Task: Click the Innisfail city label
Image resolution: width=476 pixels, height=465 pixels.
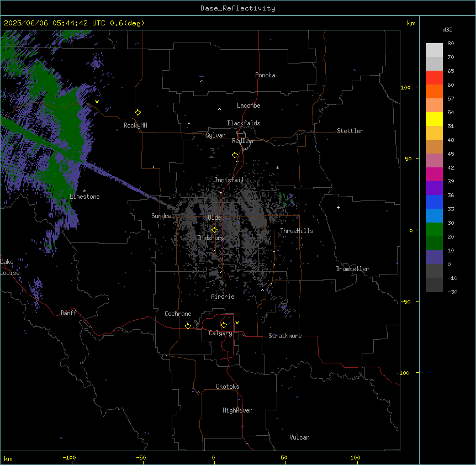Action: [x=229, y=180]
